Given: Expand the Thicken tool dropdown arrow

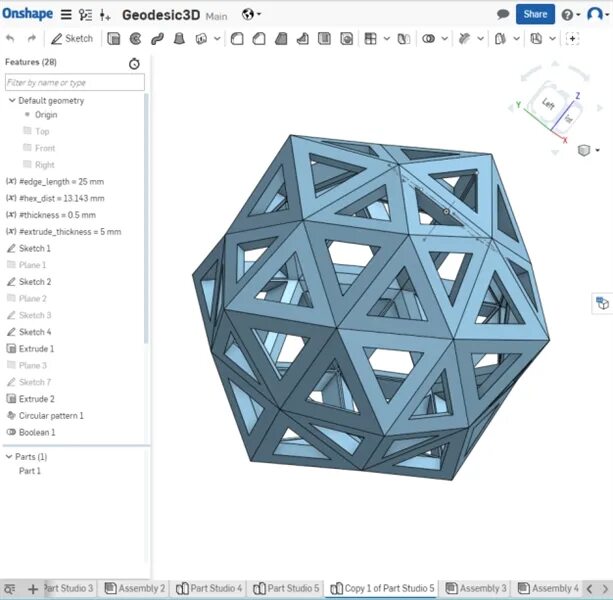Looking at the screenshot, I should [x=217, y=39].
